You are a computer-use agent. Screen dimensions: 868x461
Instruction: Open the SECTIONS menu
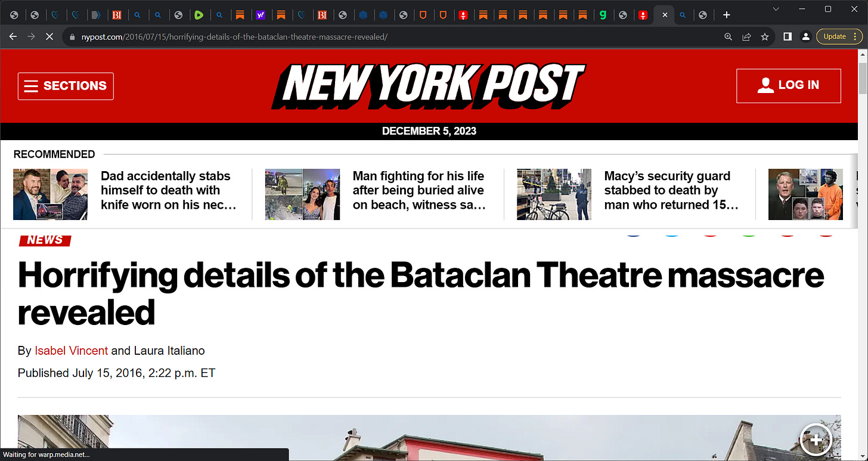[66, 86]
